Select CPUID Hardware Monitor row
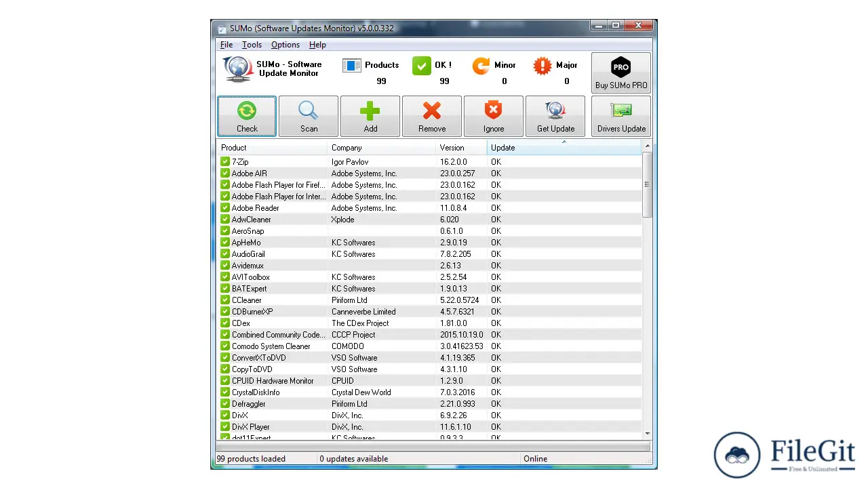 click(429, 381)
